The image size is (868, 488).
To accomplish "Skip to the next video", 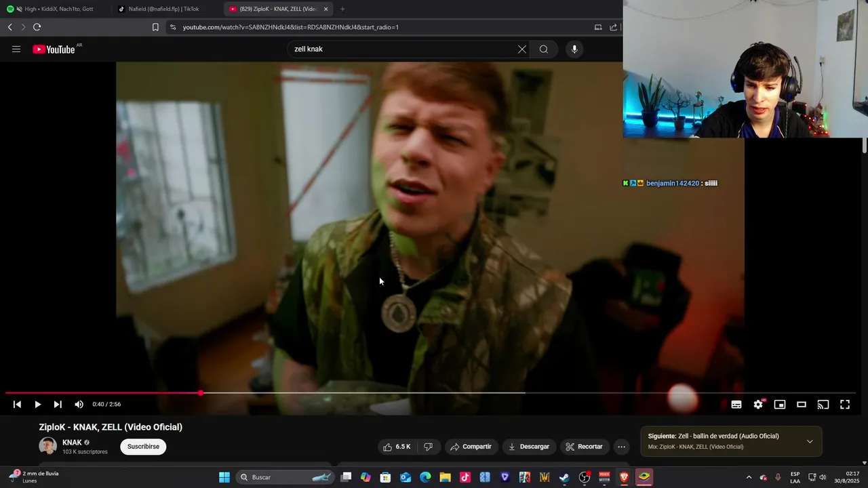I will (58, 405).
